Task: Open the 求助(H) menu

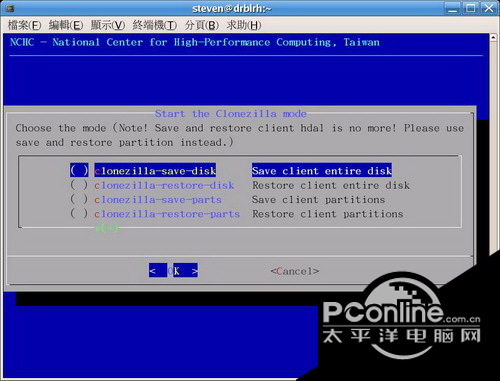Action: click(244, 25)
